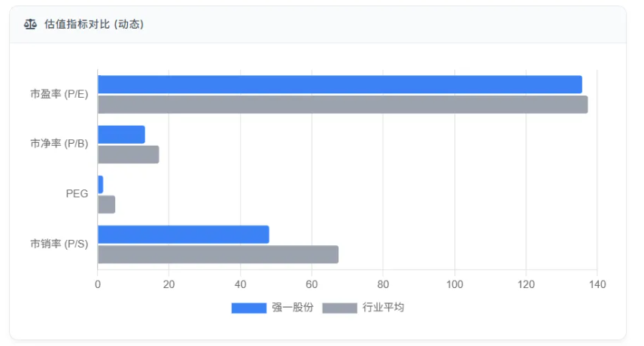Select the small blue PEG bar
The image size is (644, 346).
coord(101,185)
